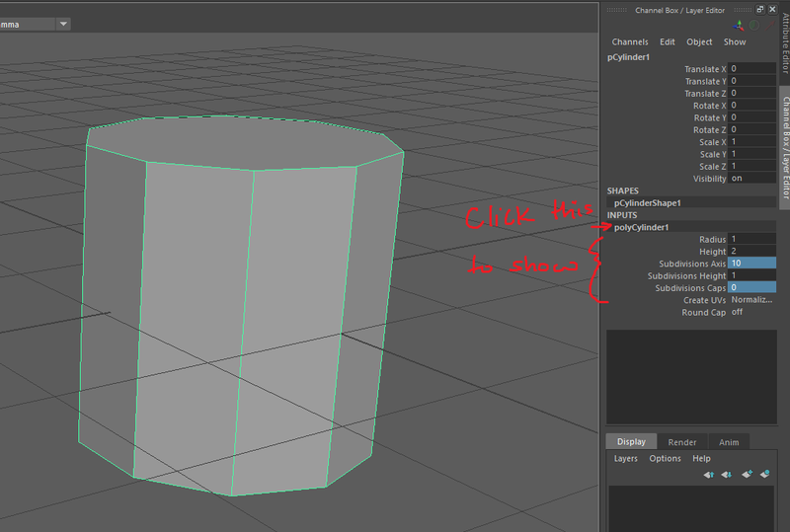790x532 pixels.
Task: Open the Create UVs dropdown value
Action: (751, 300)
